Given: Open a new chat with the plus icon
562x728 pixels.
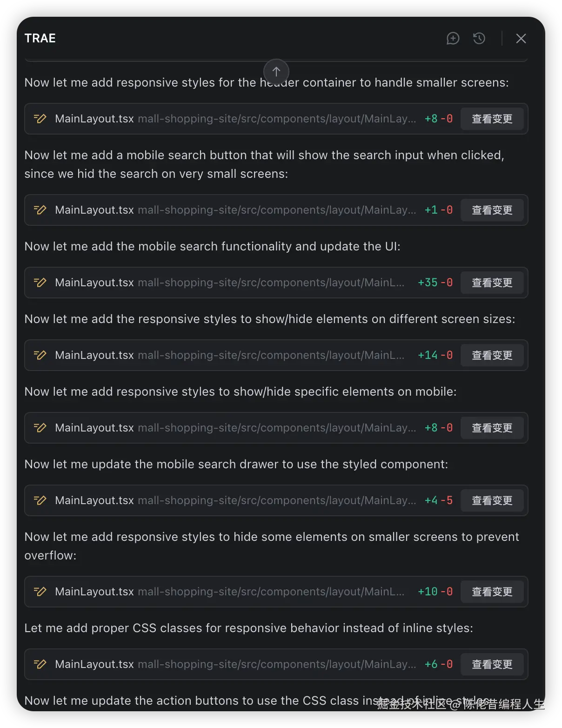Looking at the screenshot, I should (453, 38).
